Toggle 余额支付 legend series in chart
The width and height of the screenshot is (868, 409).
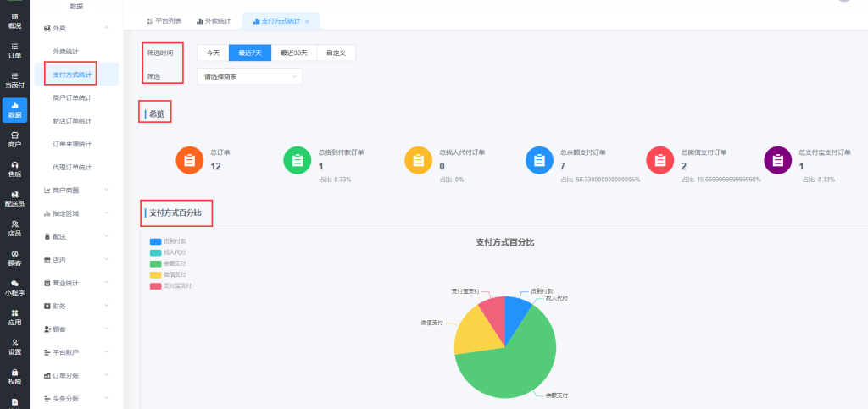(x=170, y=263)
